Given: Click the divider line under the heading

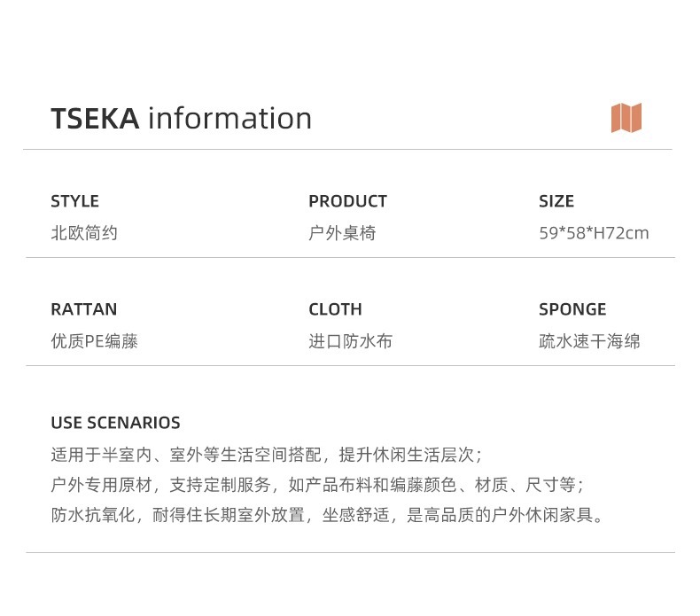Looking at the screenshot, I should click(347, 150).
